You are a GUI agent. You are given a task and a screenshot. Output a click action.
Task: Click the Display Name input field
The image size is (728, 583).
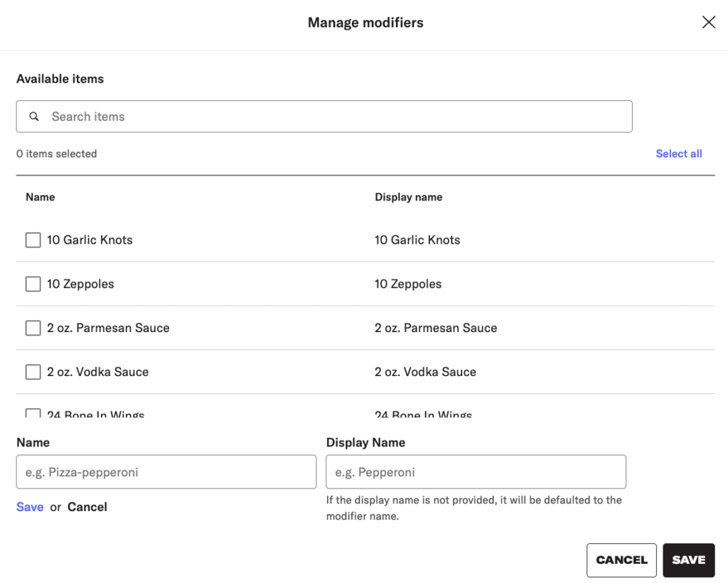(x=476, y=472)
